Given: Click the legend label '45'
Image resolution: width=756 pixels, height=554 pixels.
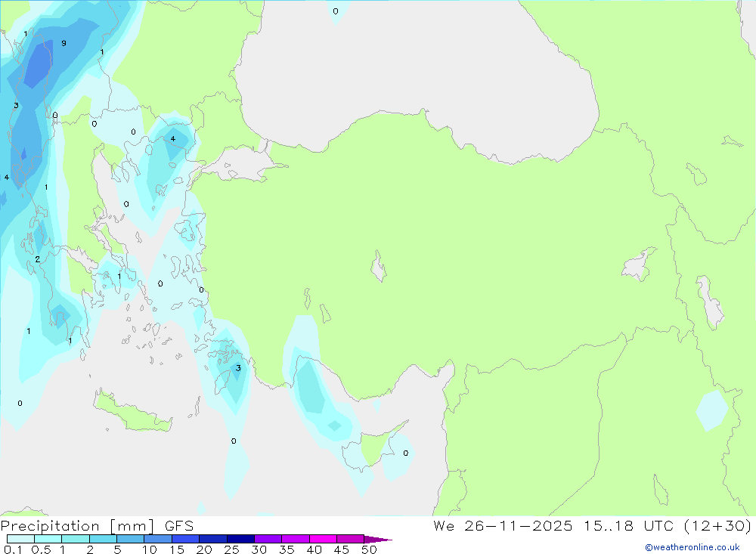Looking at the screenshot, I should click(342, 549).
